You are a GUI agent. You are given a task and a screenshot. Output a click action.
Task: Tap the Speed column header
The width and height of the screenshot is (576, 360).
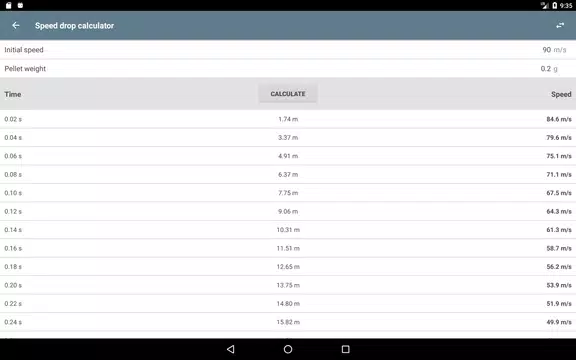[561, 94]
